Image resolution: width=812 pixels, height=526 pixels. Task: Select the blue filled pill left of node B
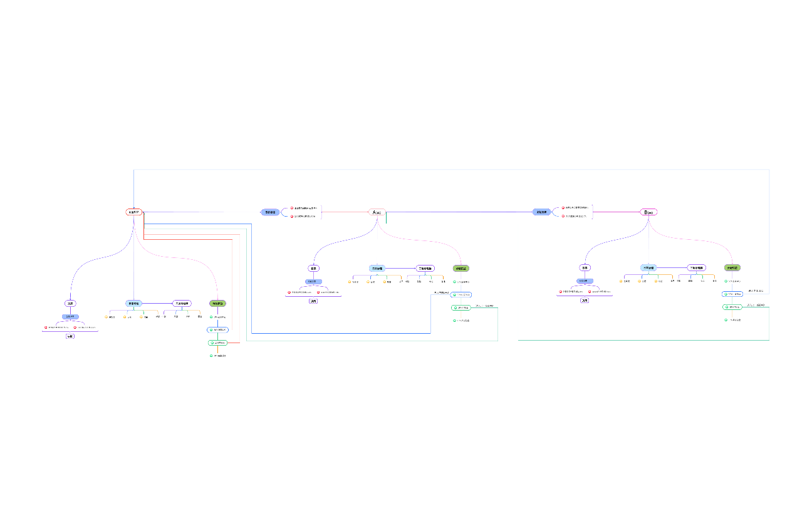point(541,212)
